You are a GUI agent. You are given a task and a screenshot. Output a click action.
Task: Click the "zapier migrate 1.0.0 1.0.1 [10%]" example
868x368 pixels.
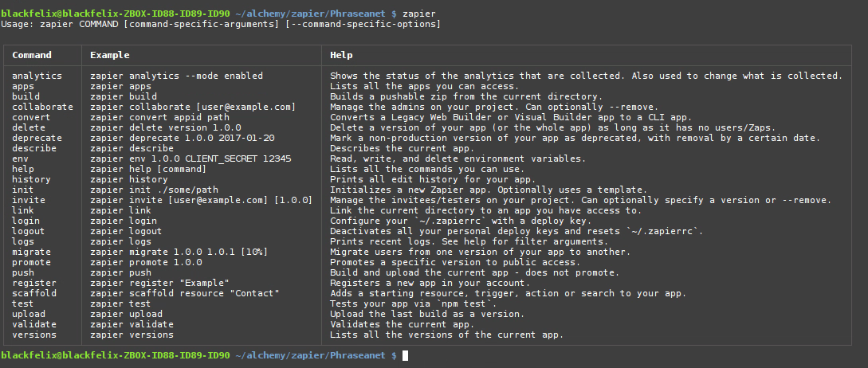179,252
